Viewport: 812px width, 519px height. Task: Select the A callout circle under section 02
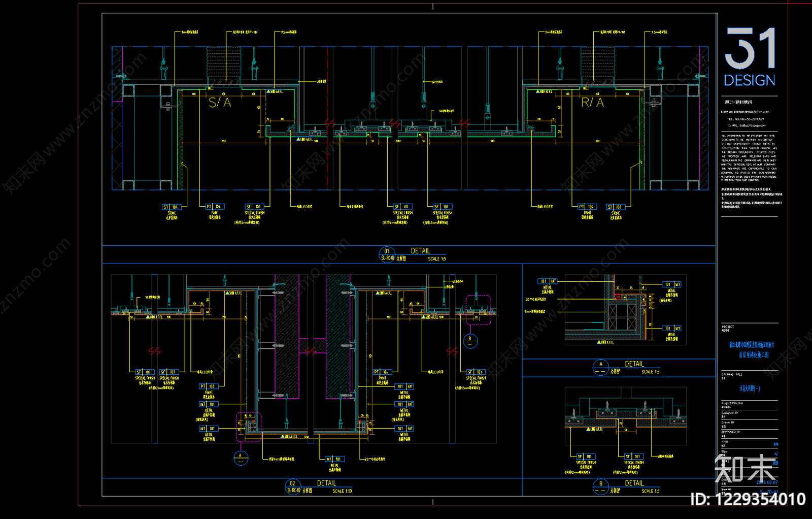tap(241, 458)
